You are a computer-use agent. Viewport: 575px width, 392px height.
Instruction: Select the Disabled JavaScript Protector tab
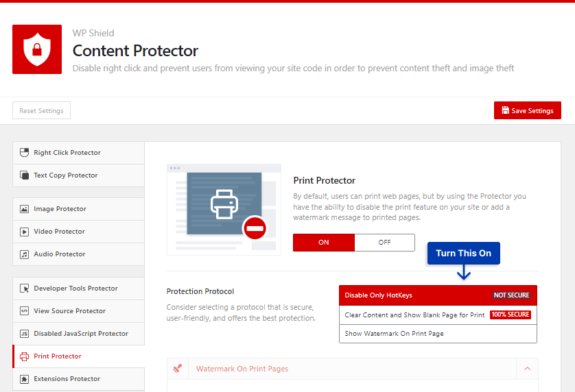pyautogui.click(x=78, y=334)
